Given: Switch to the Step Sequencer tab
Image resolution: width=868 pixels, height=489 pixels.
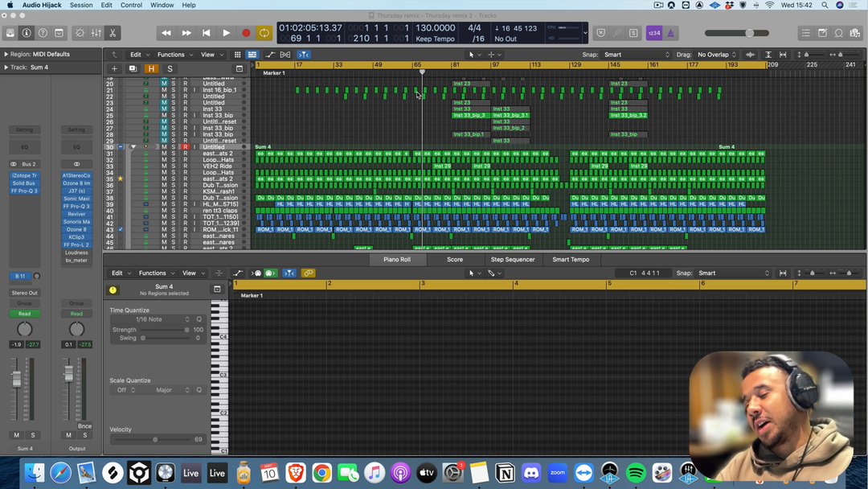Looking at the screenshot, I should pos(513,260).
